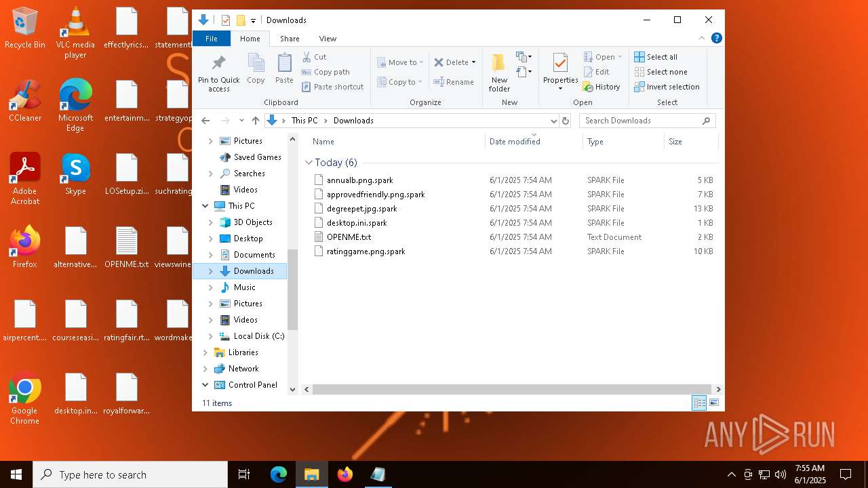
Task: Open File Explorer help
Action: [x=716, y=38]
